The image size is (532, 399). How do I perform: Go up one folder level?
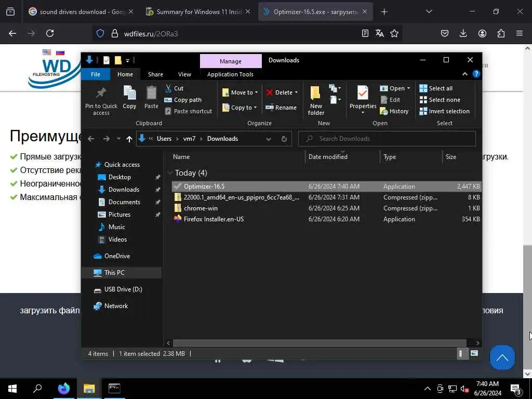[129, 139]
